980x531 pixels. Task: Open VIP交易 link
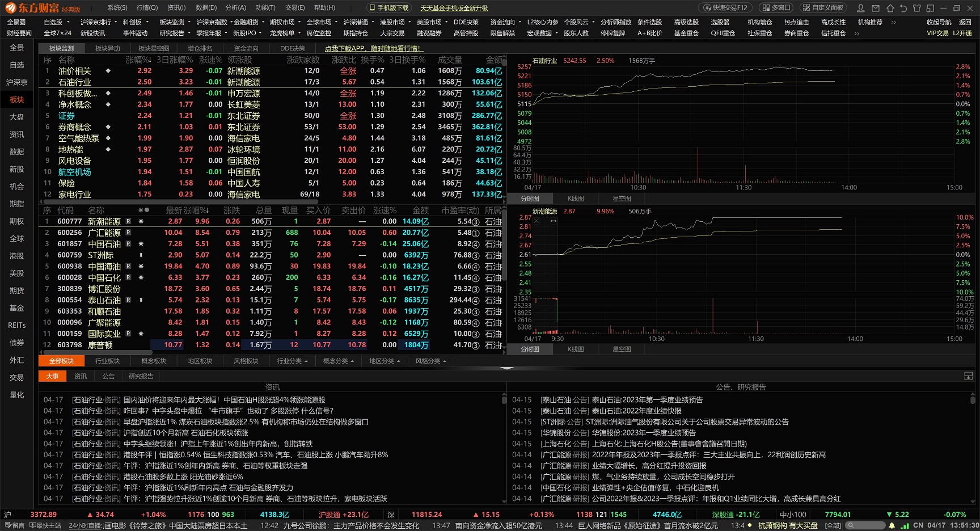937,33
